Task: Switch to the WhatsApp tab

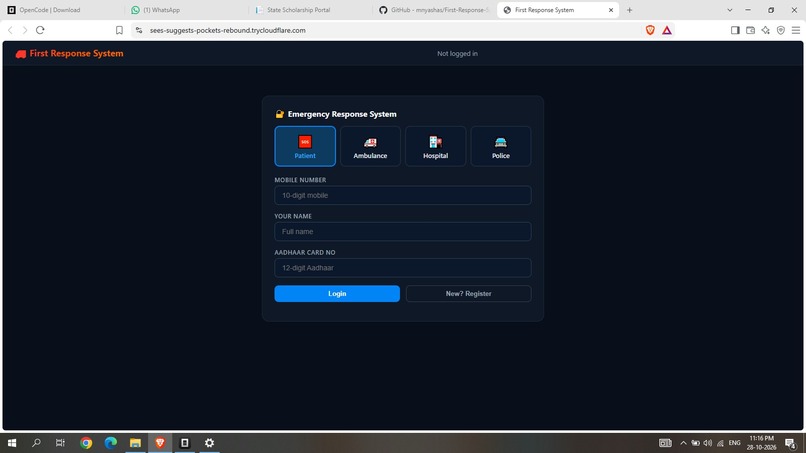Action: [x=186, y=10]
